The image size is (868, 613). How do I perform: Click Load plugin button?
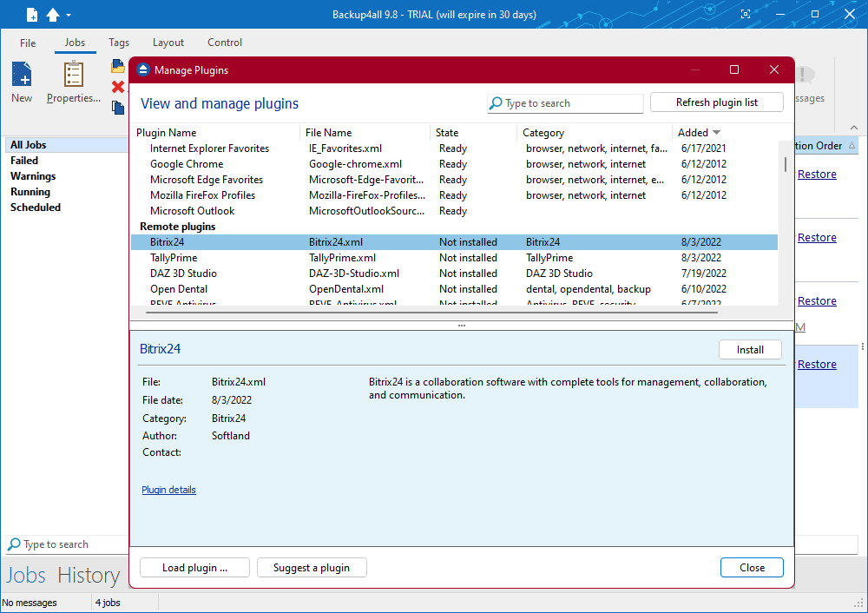(194, 568)
